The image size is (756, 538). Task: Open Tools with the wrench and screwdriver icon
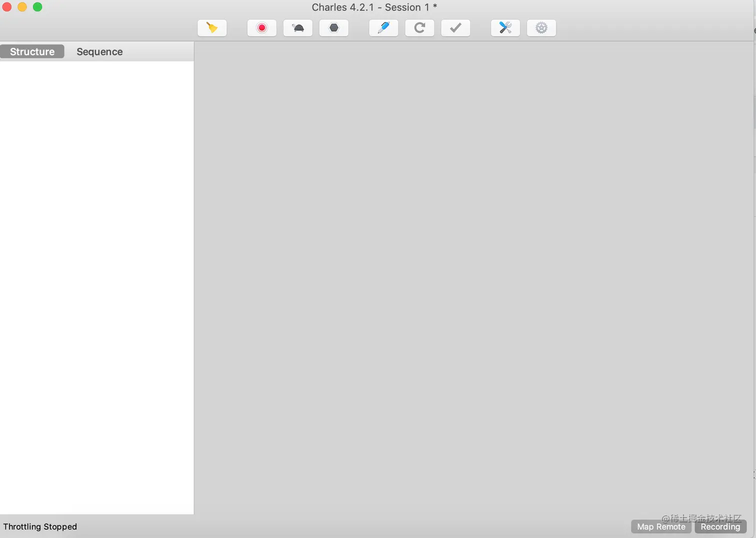click(x=505, y=28)
